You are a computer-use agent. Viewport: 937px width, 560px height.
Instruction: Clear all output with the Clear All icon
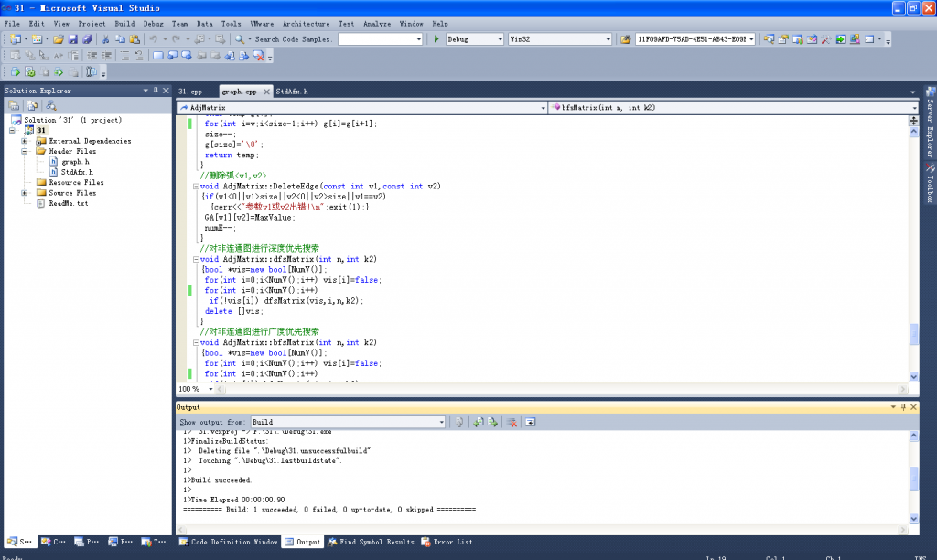(x=512, y=422)
